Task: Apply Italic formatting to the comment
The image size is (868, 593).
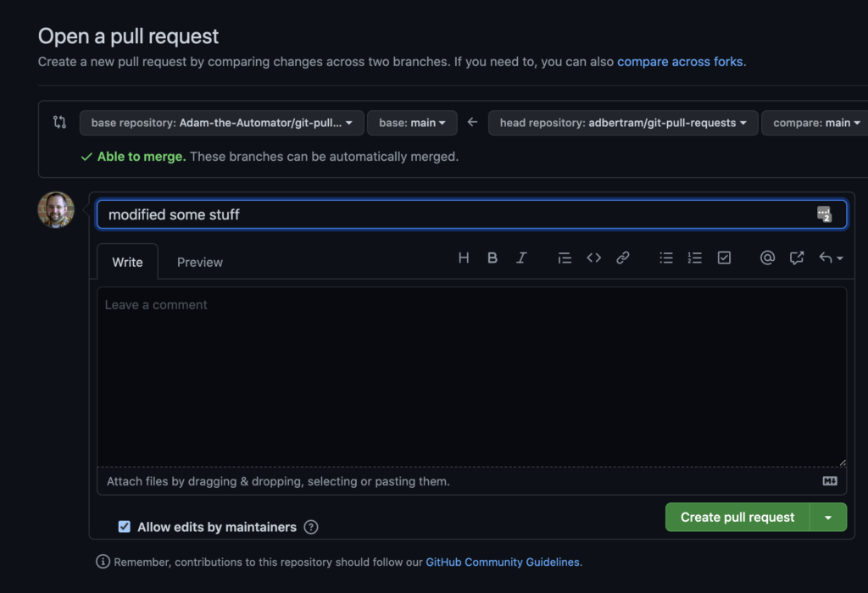Action: click(x=521, y=258)
